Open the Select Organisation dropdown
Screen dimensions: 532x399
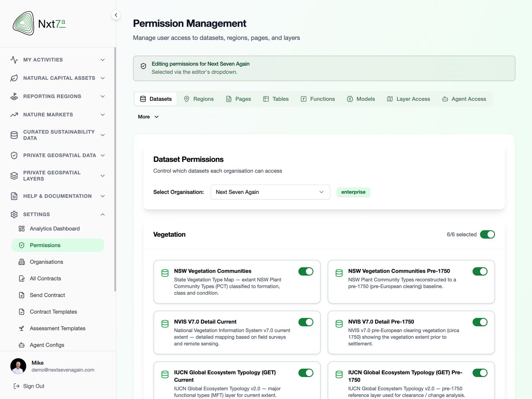click(x=270, y=192)
